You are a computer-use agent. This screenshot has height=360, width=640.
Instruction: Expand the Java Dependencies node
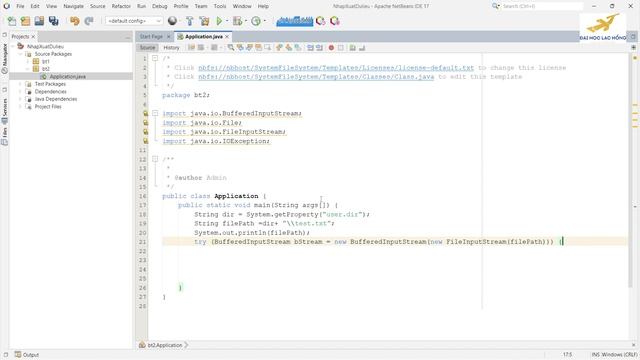(20, 99)
